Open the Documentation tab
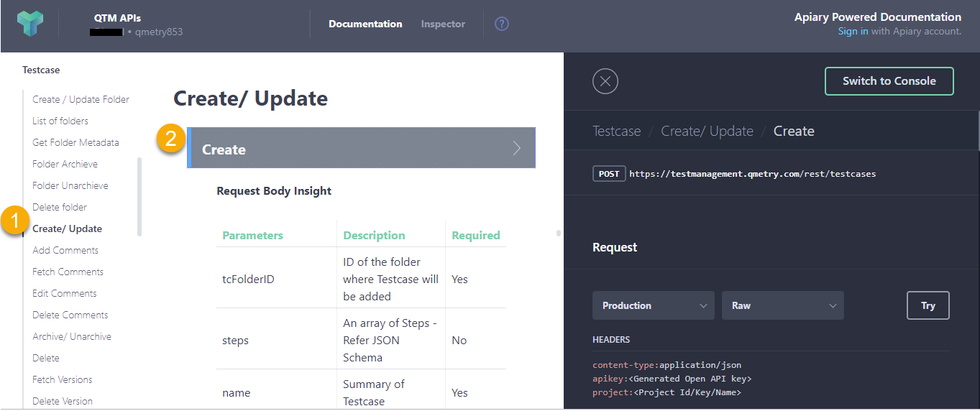The image size is (980, 411). [365, 24]
